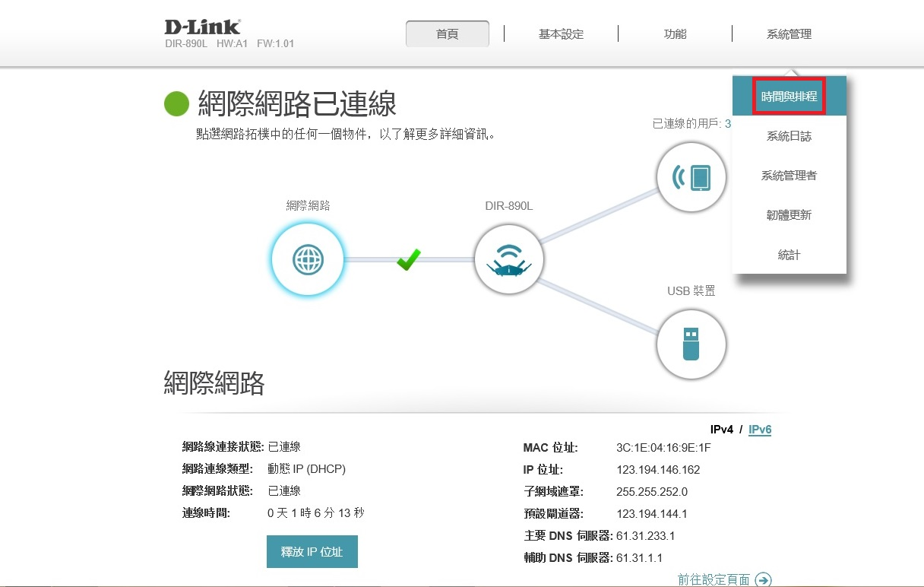Viewport: 924px width, 587px height.
Task: Switch to the IPv6 view link
Action: coord(760,430)
